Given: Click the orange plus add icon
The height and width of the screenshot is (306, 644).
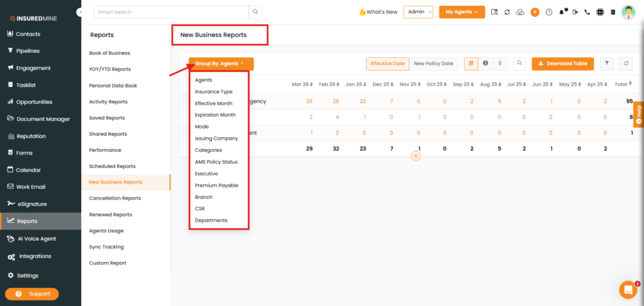Looking at the screenshot, I should [x=535, y=12].
